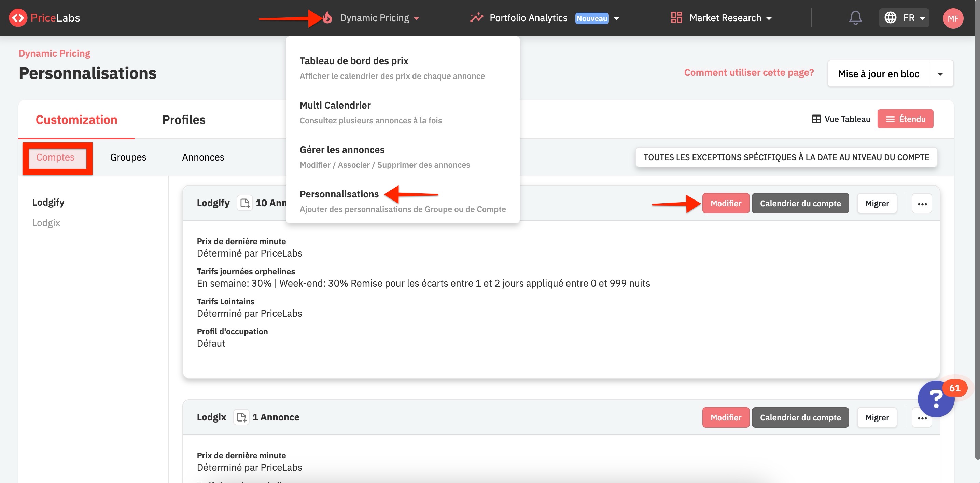
Task: Click the Dynamic Pricing flame icon
Action: 327,18
